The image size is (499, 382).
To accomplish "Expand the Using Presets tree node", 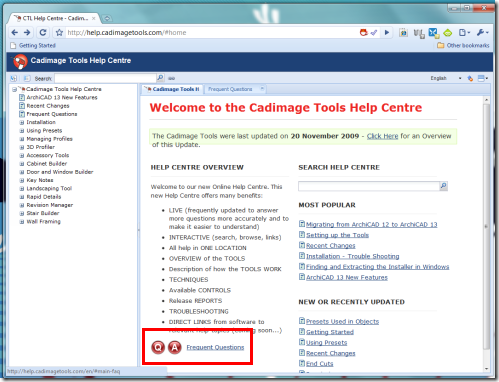I will (x=22, y=131).
